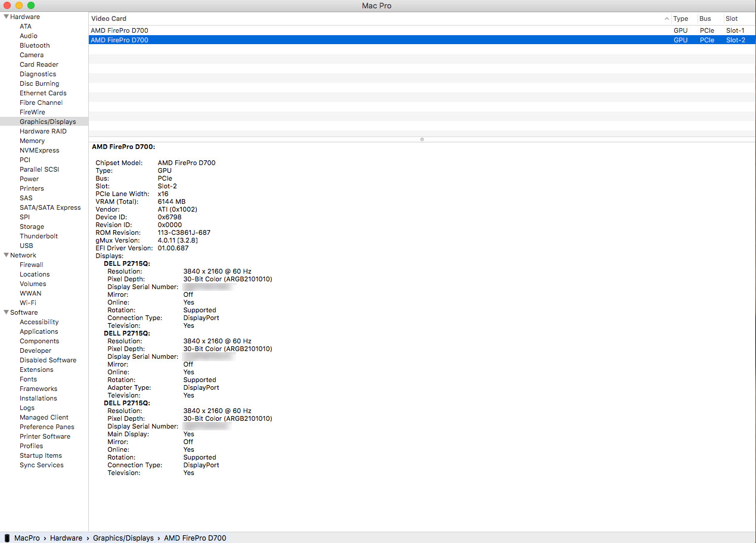The width and height of the screenshot is (756, 543).
Task: Select Volumes under Network
Action: [x=33, y=284]
